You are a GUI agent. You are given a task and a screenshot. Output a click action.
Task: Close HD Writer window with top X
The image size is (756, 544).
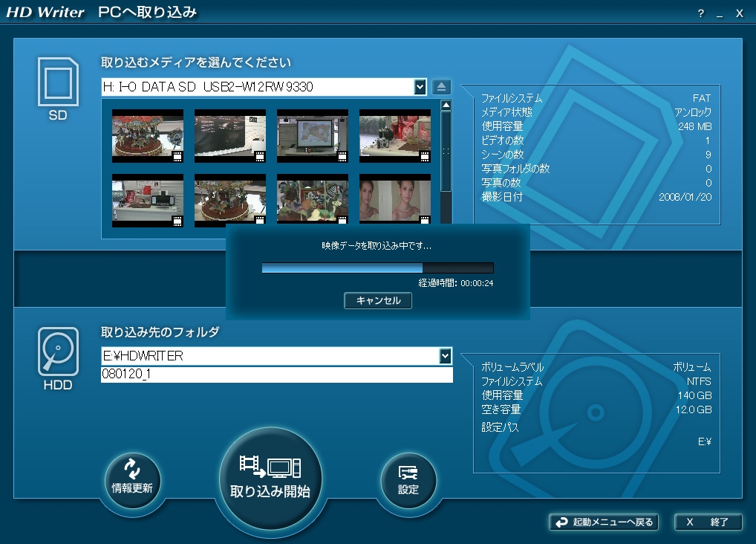tap(739, 13)
